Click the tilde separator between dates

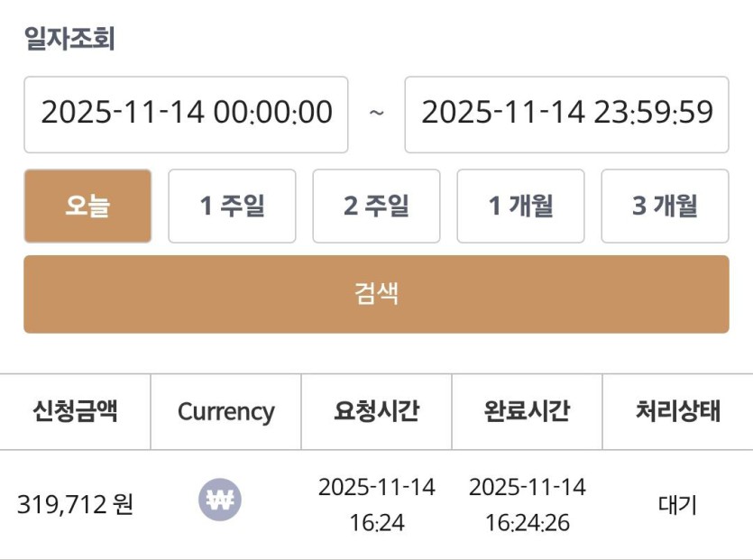point(376,114)
